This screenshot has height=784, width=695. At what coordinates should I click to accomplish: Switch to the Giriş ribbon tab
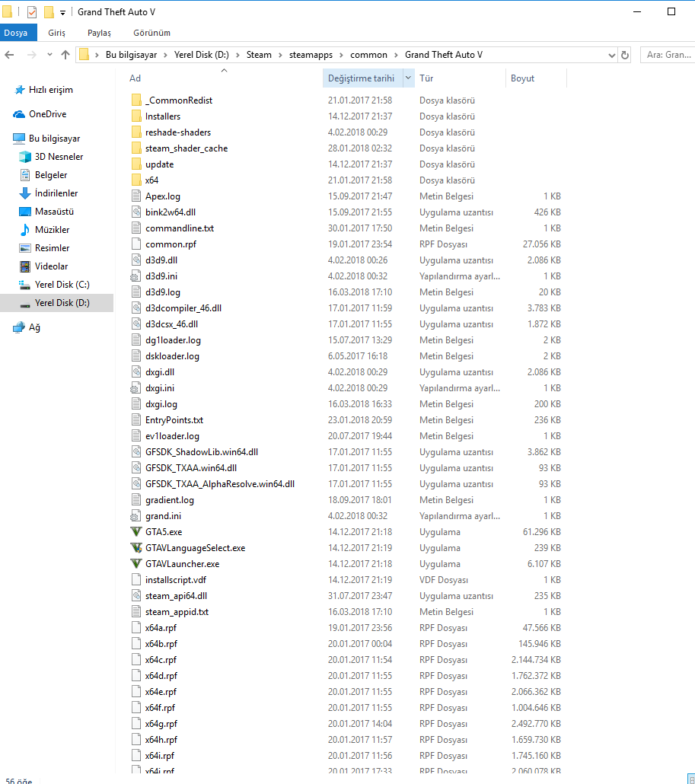click(x=56, y=33)
